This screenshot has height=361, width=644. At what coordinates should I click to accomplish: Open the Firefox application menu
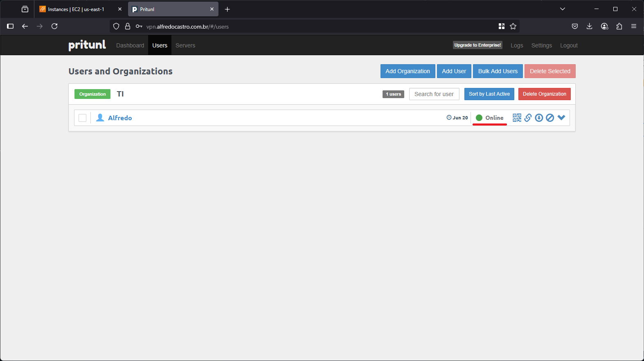point(634,26)
